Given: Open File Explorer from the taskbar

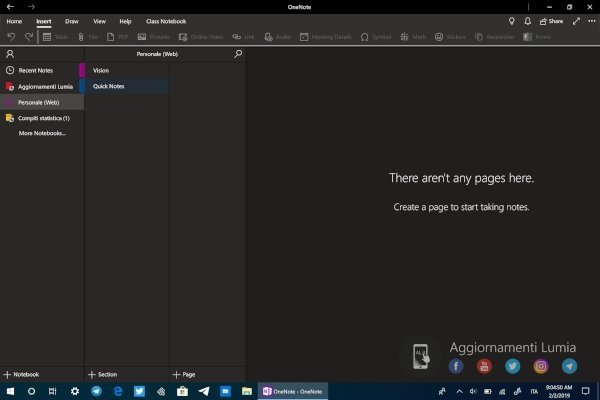Looking at the screenshot, I should 247,391.
